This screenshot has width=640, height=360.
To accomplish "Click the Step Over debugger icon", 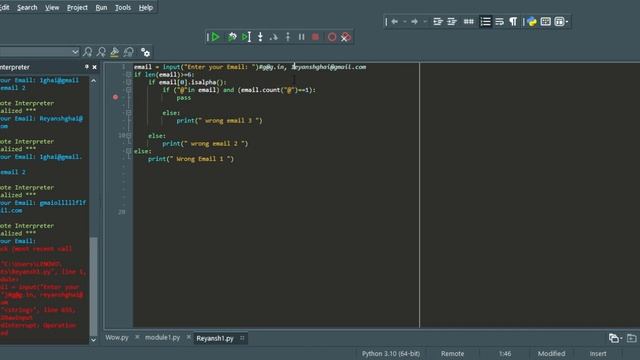I will [274, 37].
